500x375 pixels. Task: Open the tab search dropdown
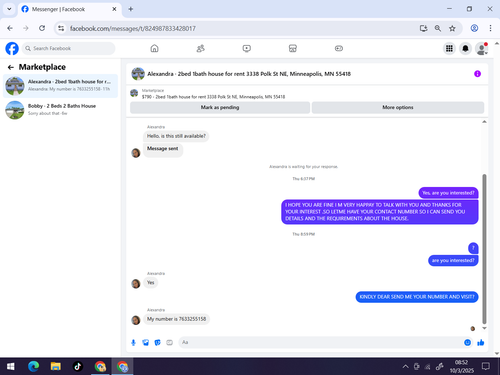[x=9, y=9]
